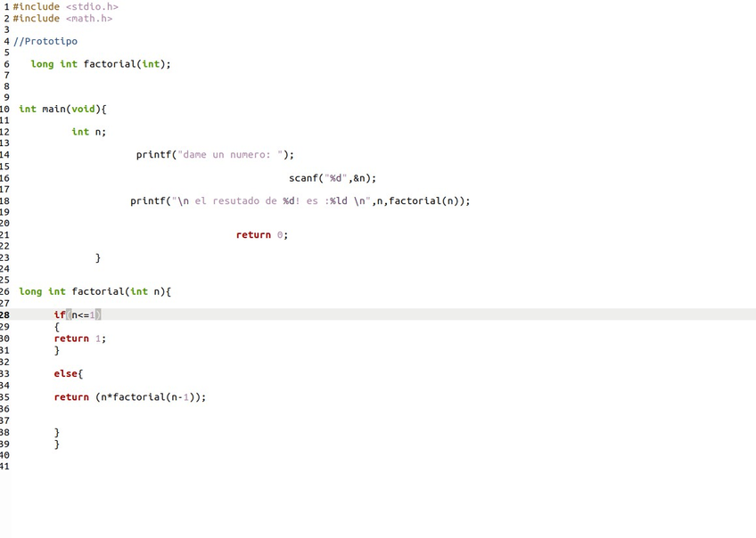Screen dimensions: 756x538
Task: Place cursor on #include <math.h> line
Action: tap(62, 19)
